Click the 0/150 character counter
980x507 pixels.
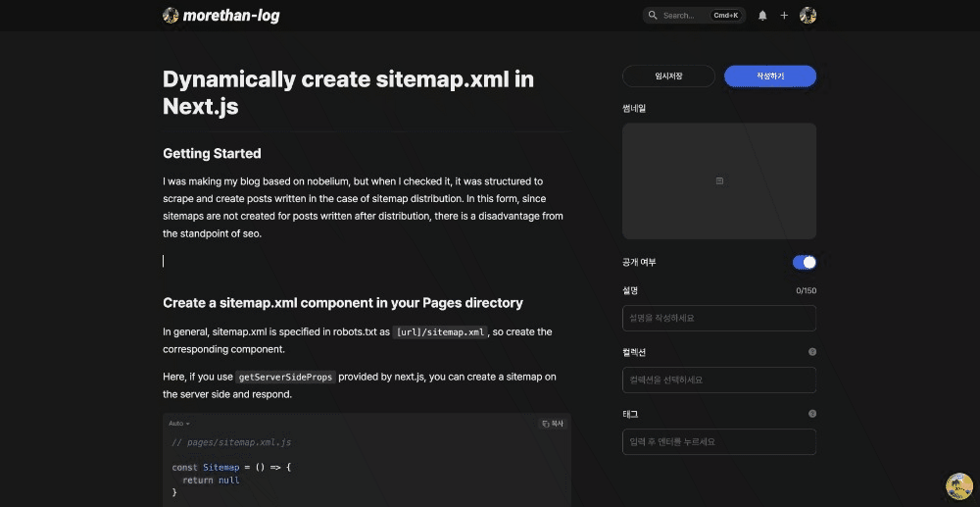point(806,290)
